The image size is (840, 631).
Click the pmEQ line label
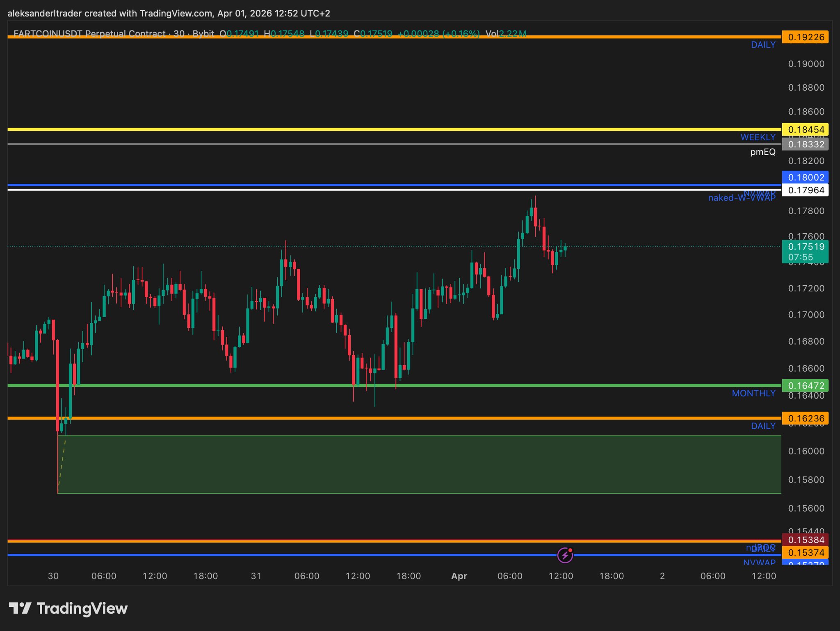(762, 152)
